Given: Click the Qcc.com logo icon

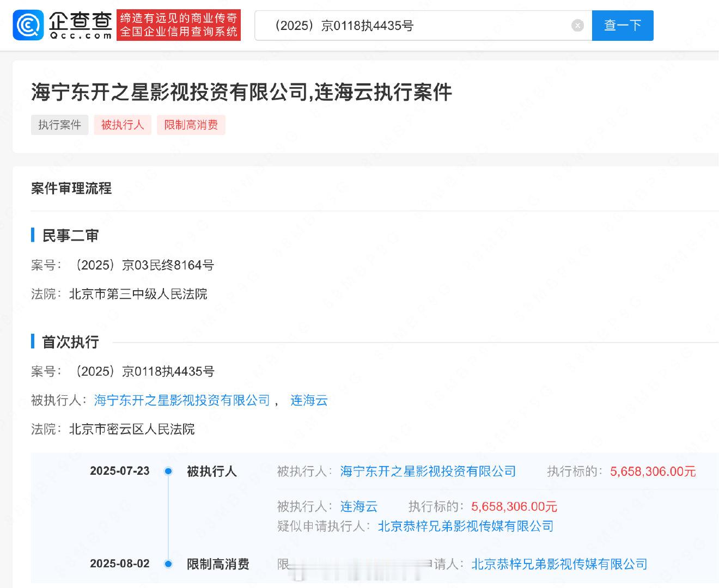Looking at the screenshot, I should tap(28, 26).
